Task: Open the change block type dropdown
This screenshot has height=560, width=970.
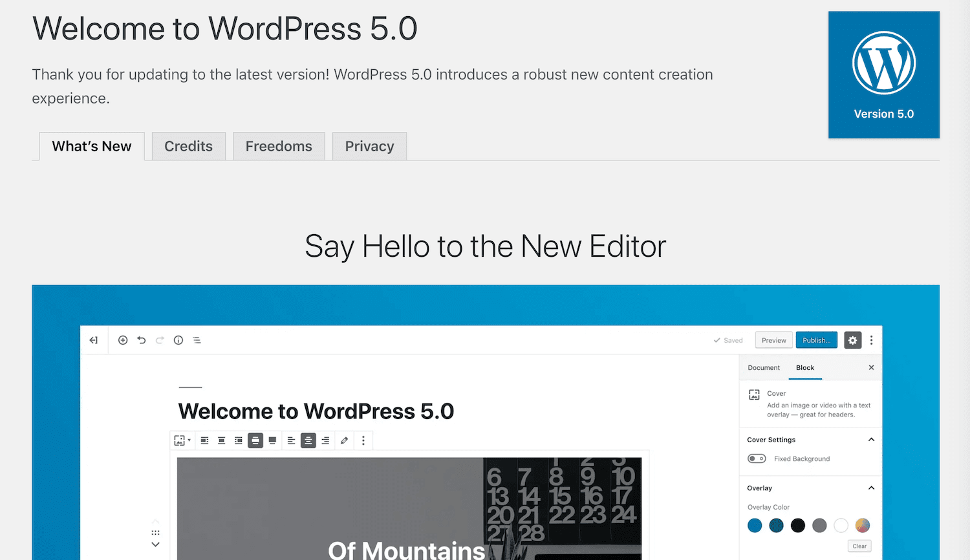Action: [182, 440]
